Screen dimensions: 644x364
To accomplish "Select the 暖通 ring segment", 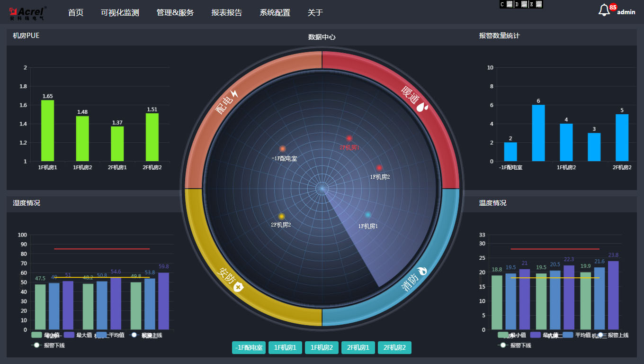I will 411,100.
